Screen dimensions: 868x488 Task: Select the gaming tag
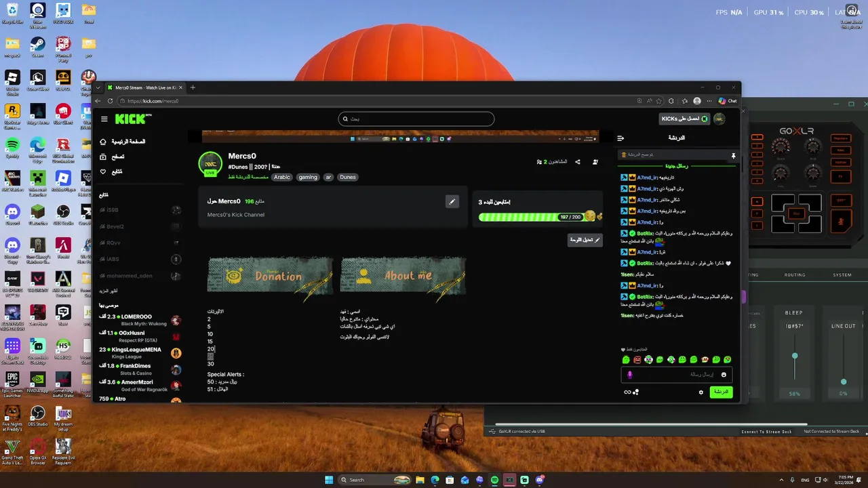(x=308, y=177)
